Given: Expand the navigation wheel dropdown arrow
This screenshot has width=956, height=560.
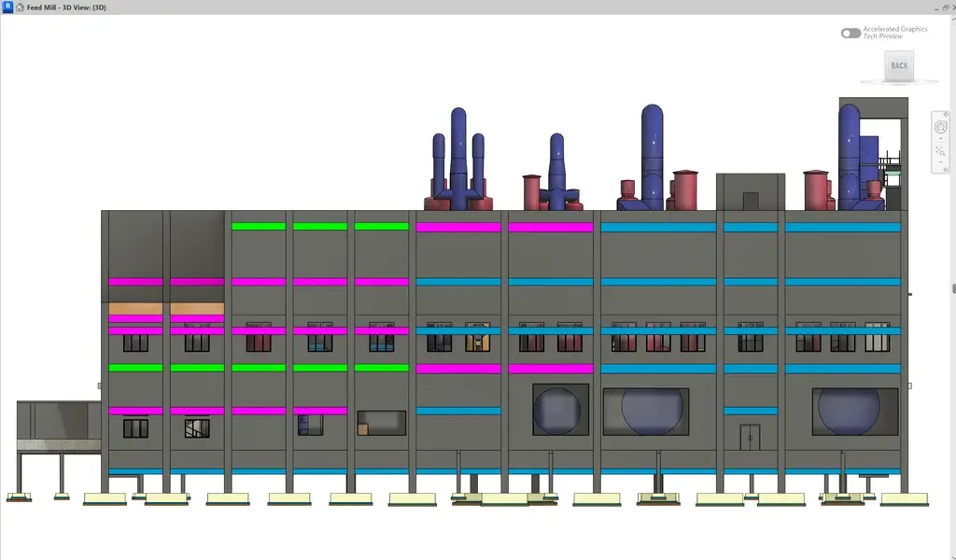Looking at the screenshot, I should 941,138.
